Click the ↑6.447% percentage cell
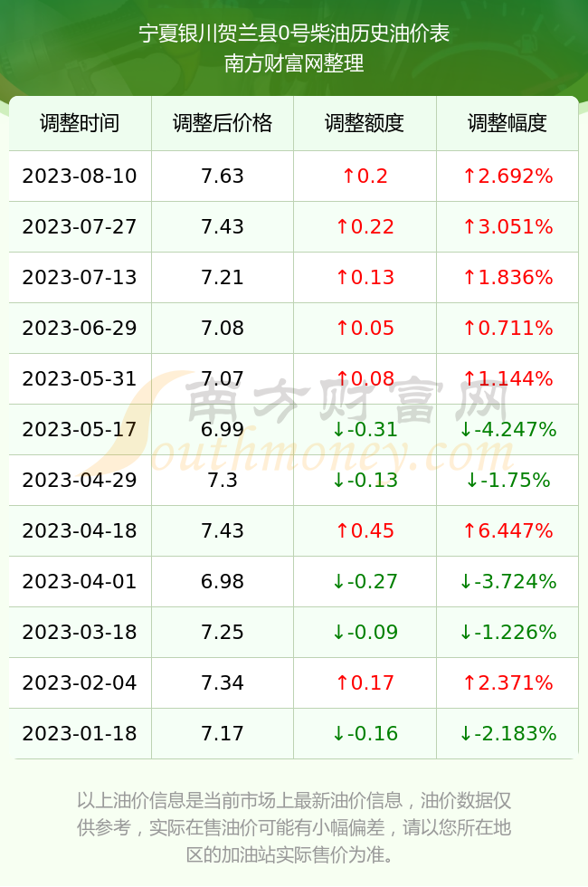Image resolution: width=588 pixels, height=887 pixels. (x=507, y=530)
